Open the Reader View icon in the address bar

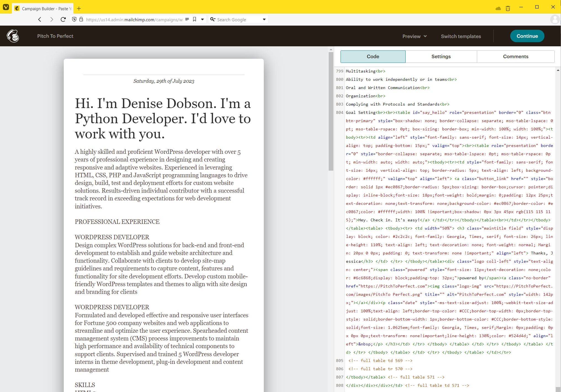pyautogui.click(x=187, y=20)
